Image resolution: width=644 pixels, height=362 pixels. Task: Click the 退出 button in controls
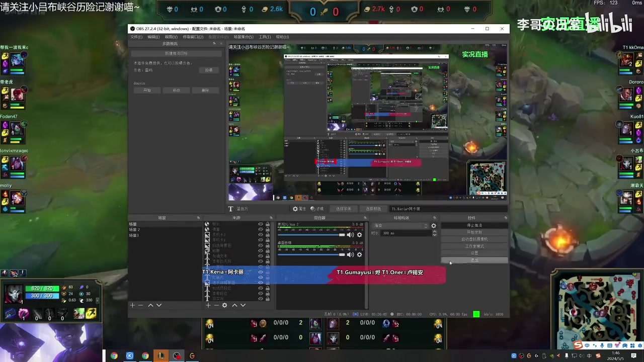coord(474,260)
